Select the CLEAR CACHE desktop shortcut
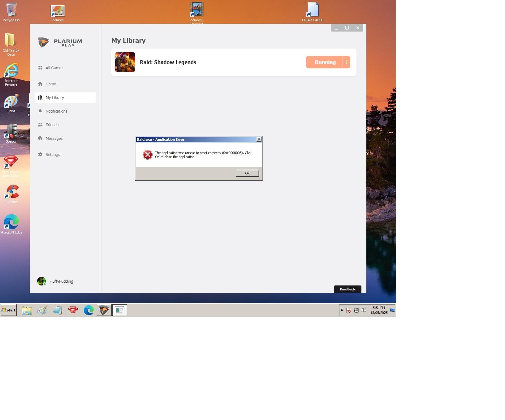The height and width of the screenshot is (420, 505). point(313,12)
